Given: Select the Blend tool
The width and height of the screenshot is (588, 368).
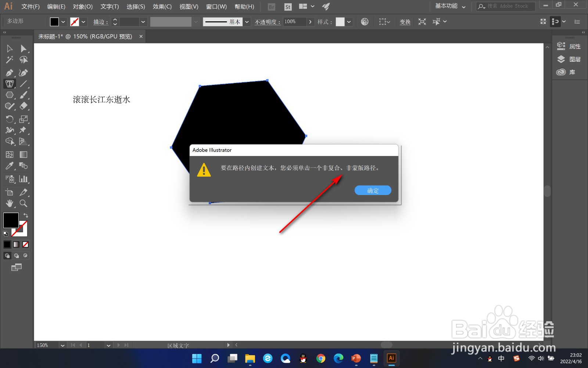Looking at the screenshot, I should 23,166.
